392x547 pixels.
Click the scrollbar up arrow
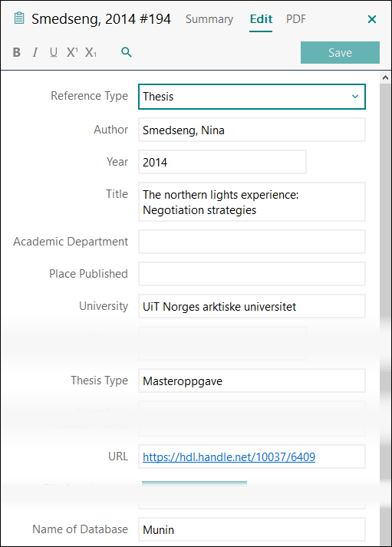point(385,77)
